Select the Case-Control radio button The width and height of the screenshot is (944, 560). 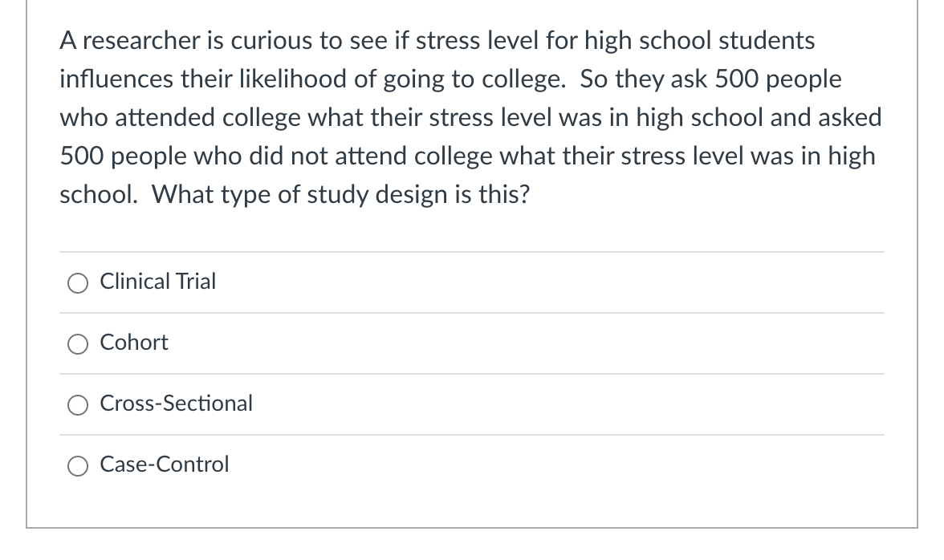pos(78,465)
